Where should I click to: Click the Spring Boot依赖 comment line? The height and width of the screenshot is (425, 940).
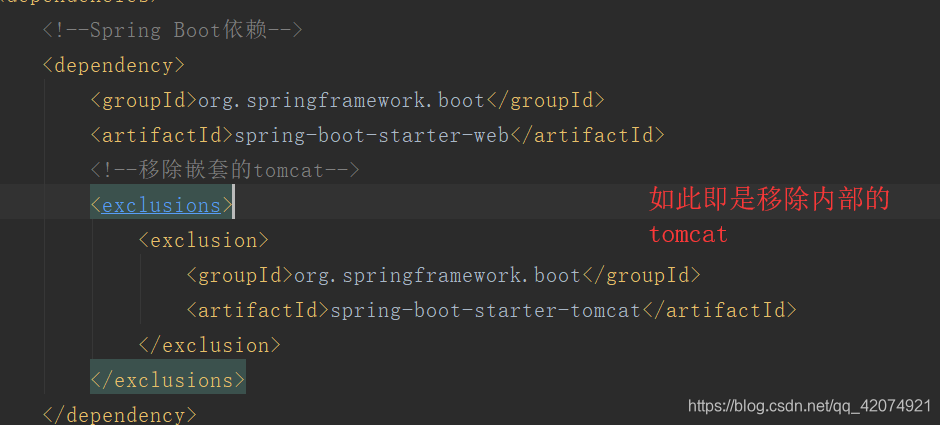point(173,30)
